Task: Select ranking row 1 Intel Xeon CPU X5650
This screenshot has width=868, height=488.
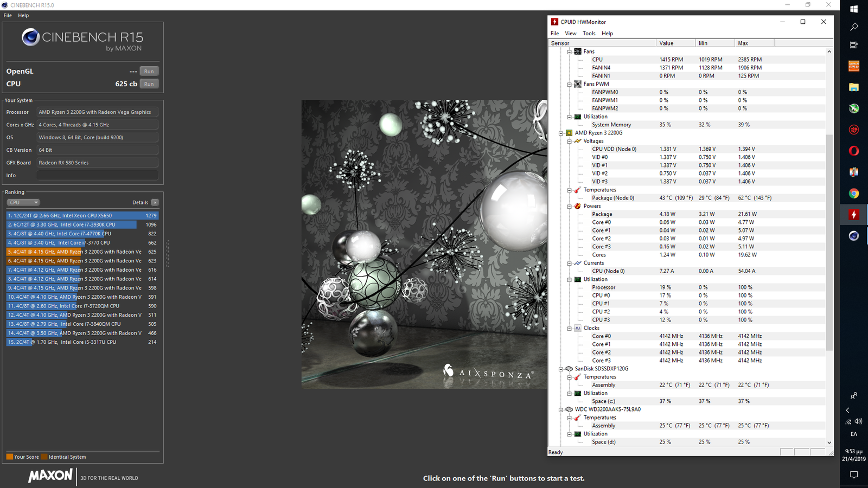Action: pos(82,215)
